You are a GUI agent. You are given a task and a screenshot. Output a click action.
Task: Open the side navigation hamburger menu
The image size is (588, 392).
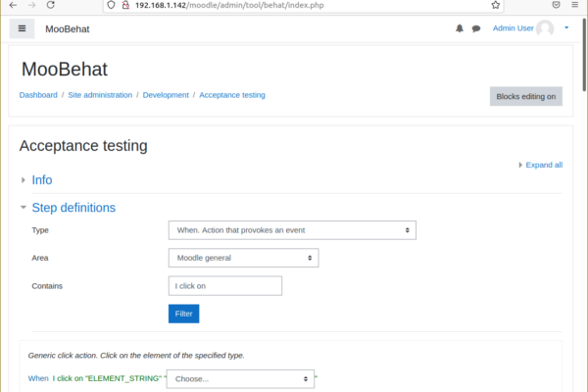[22, 28]
